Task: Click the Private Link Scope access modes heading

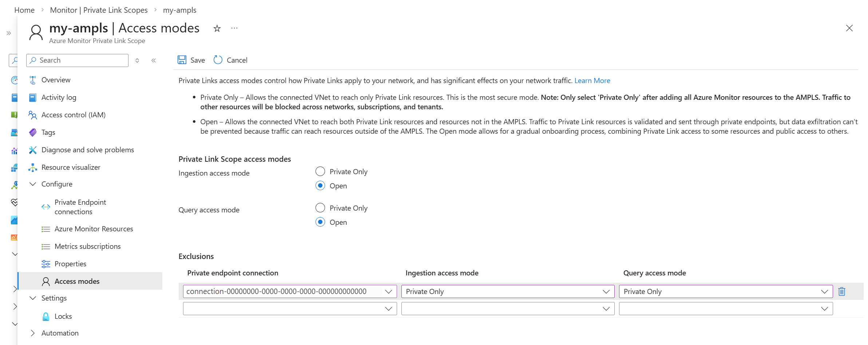Action: pyautogui.click(x=235, y=159)
